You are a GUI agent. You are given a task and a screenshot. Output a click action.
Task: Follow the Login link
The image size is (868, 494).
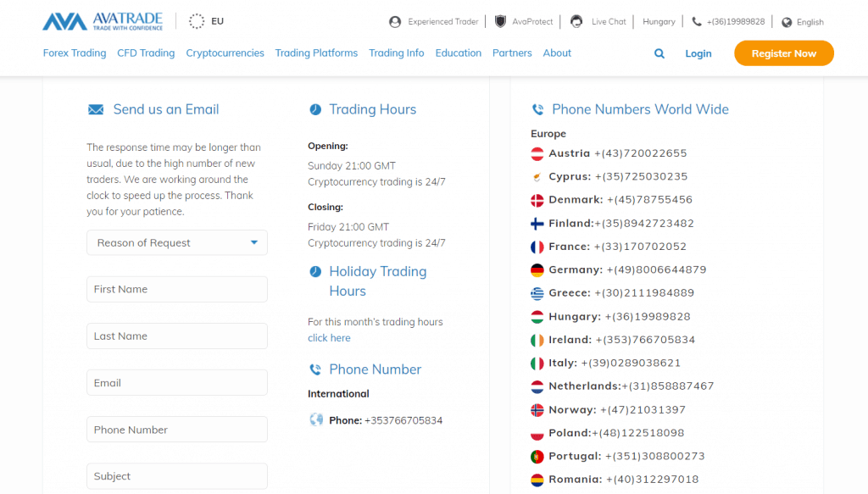[x=698, y=53]
